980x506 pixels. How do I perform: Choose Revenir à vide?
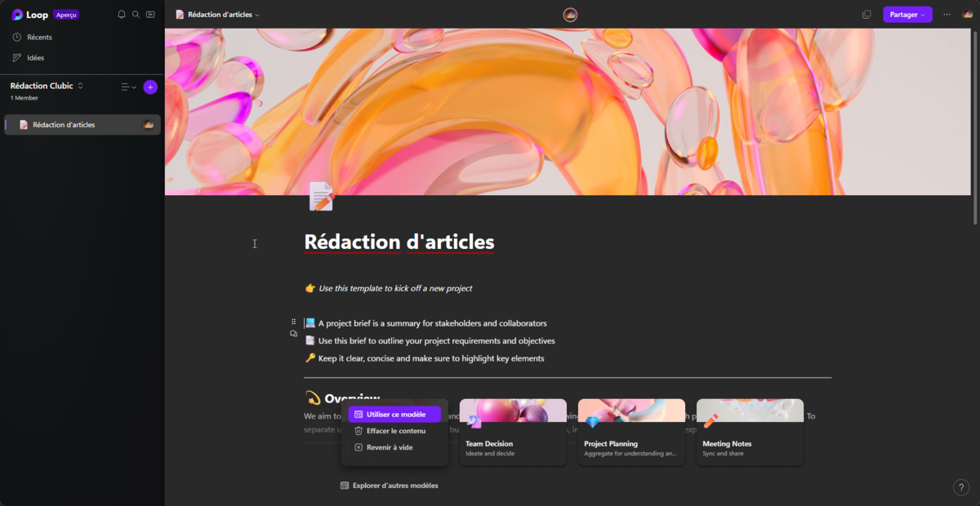394,447
